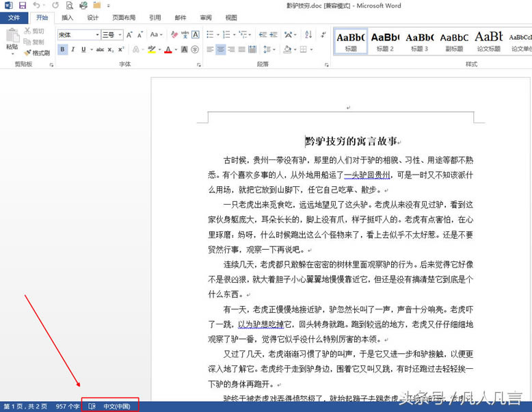
Task: Open the 页面布局 (Page Layout) tab
Action: click(124, 18)
